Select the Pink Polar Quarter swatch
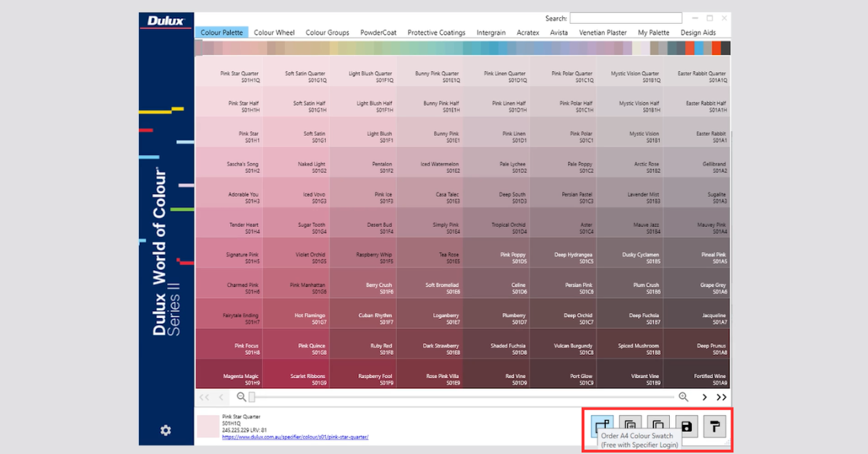 coord(563,71)
